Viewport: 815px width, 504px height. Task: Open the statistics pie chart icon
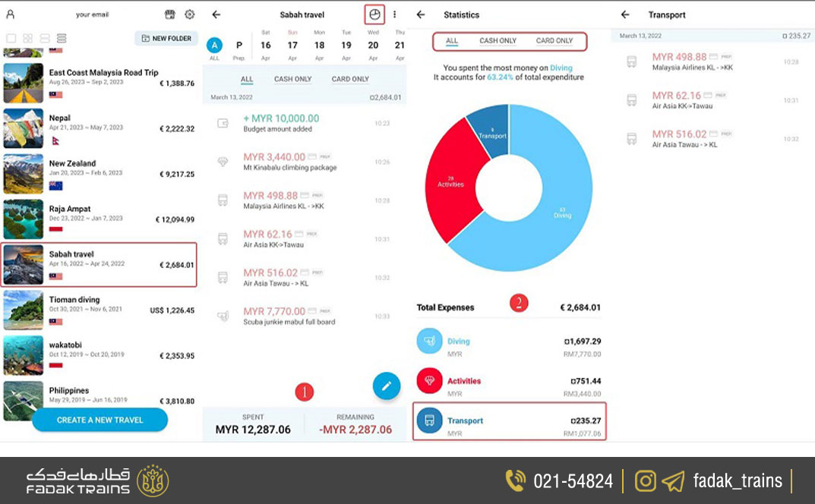pyautogui.click(x=374, y=14)
